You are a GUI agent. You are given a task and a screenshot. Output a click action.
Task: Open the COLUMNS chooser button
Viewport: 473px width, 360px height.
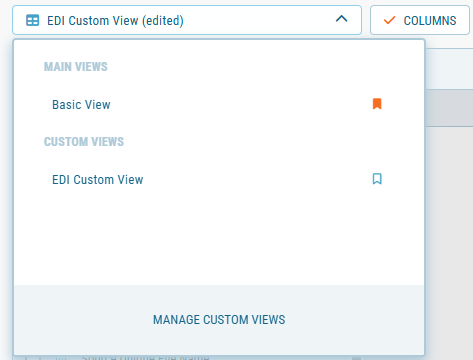point(420,20)
